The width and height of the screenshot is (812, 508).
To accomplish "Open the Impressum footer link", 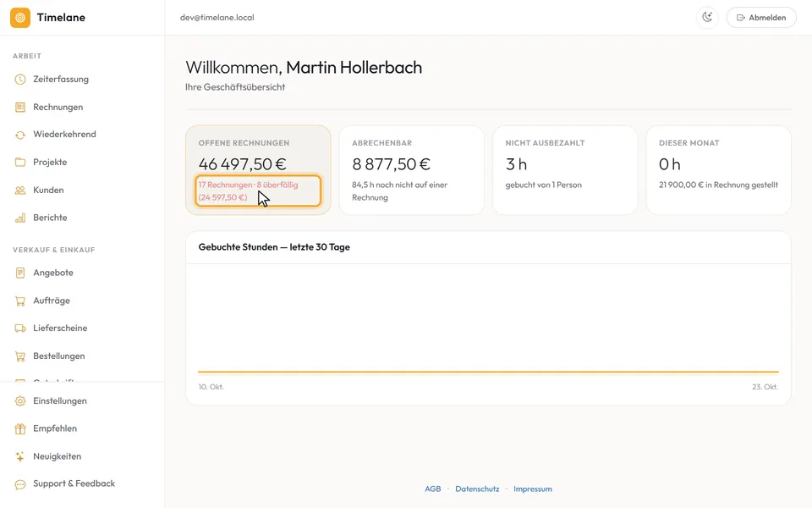I will click(533, 489).
